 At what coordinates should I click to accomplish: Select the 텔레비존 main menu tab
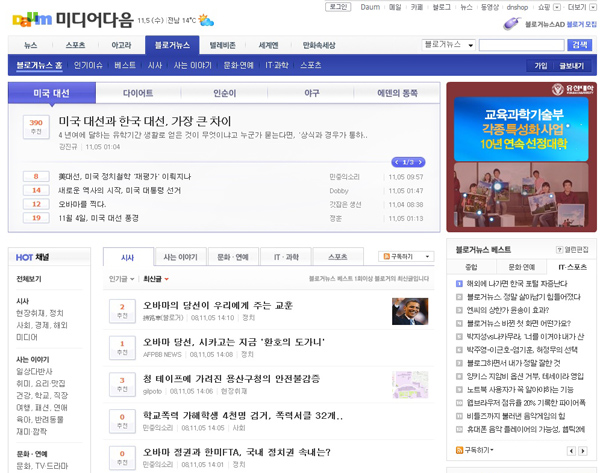[x=222, y=45]
